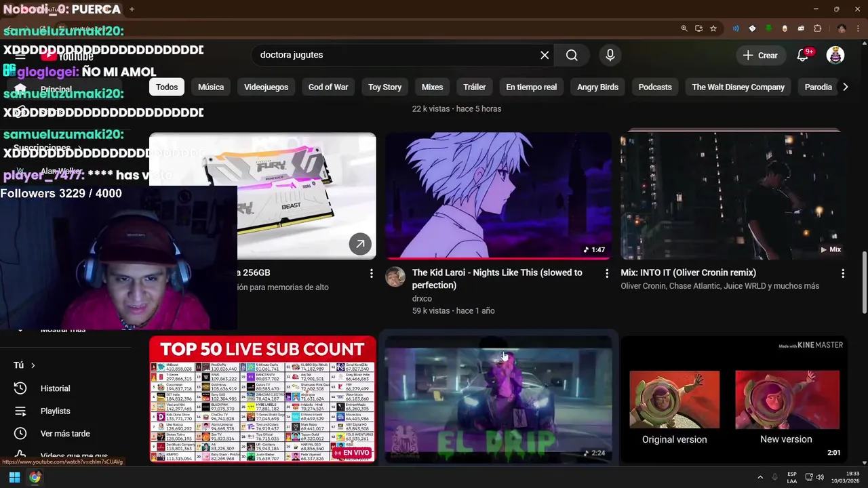Click the Historial clock icon
The height and width of the screenshot is (488, 868).
point(20,388)
